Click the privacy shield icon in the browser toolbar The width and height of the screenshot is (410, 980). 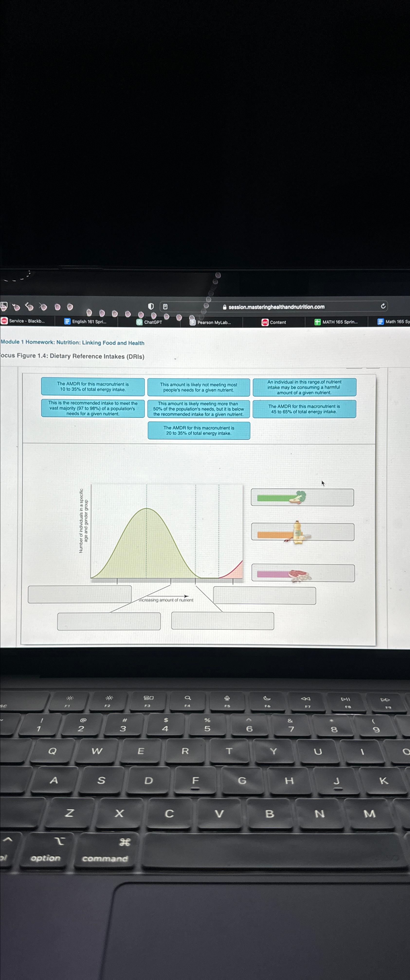point(151,306)
